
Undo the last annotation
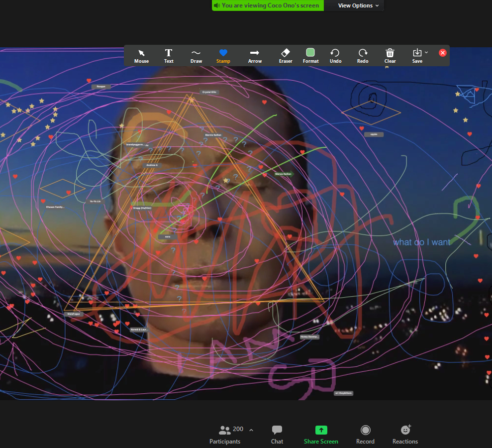click(x=335, y=56)
